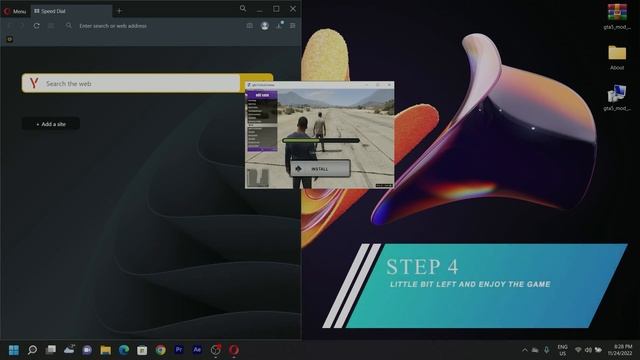This screenshot has width=640, height=360.
Task: Click the microphone tray icon
Action: [547, 350]
